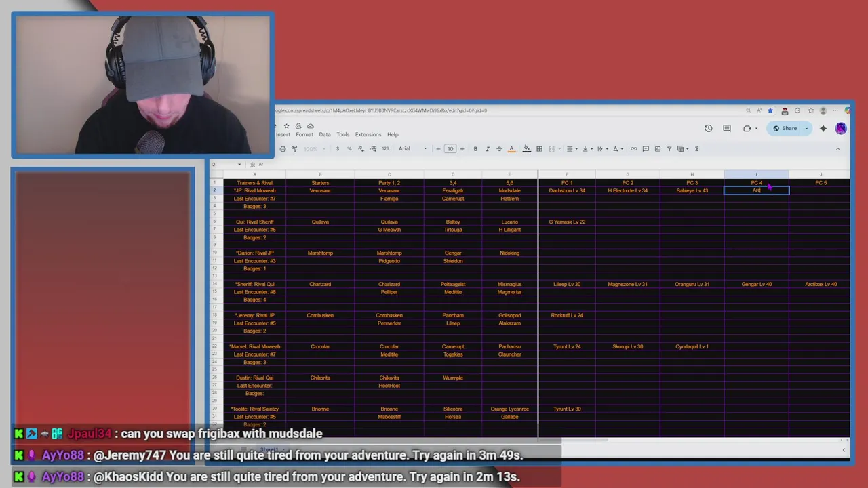868x488 pixels.
Task: Open the vertical align dropdown
Action: pyautogui.click(x=587, y=148)
